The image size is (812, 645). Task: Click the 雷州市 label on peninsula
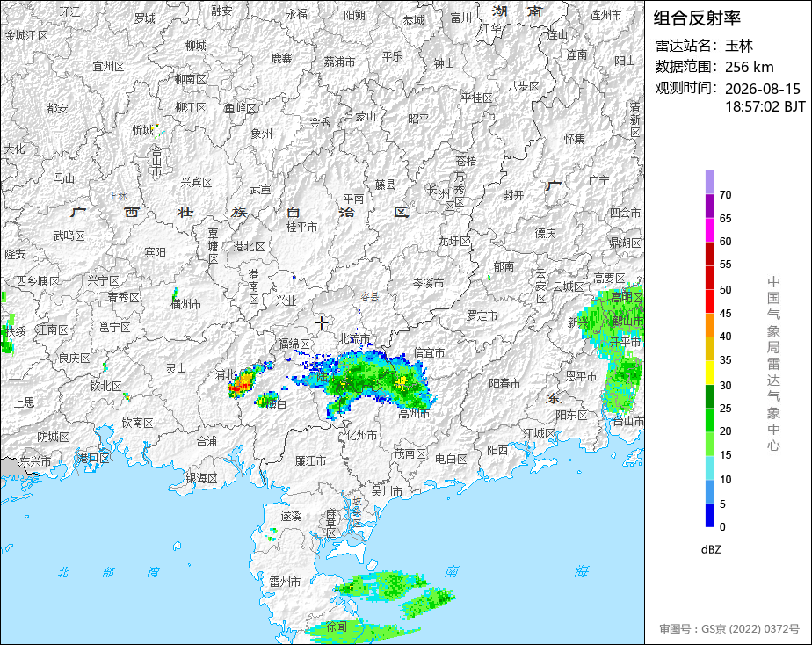click(x=285, y=582)
